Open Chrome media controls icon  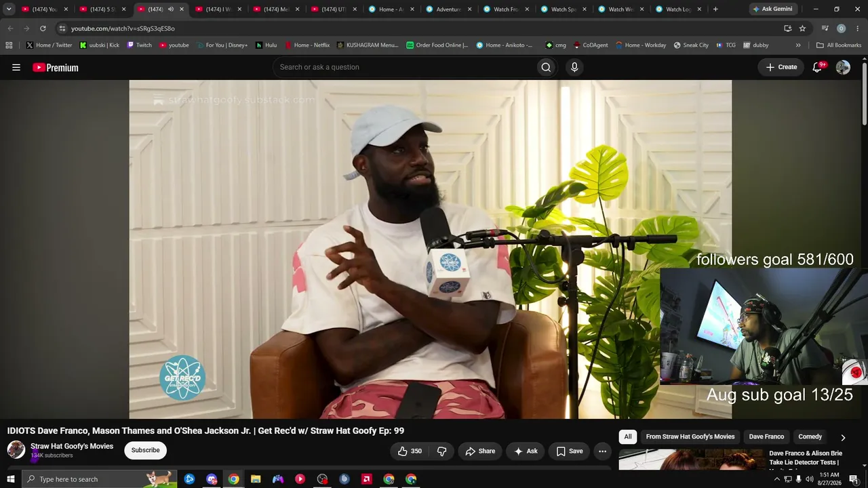825,28
